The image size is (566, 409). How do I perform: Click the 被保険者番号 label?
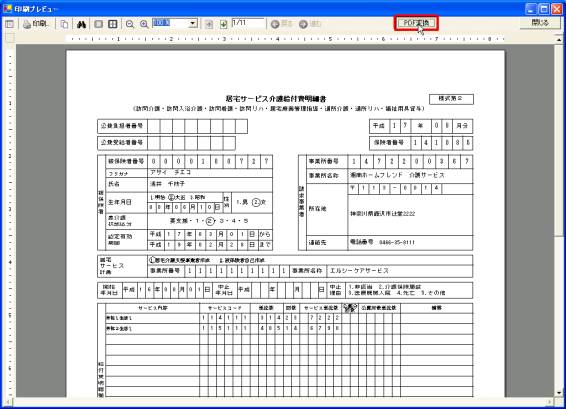click(126, 161)
